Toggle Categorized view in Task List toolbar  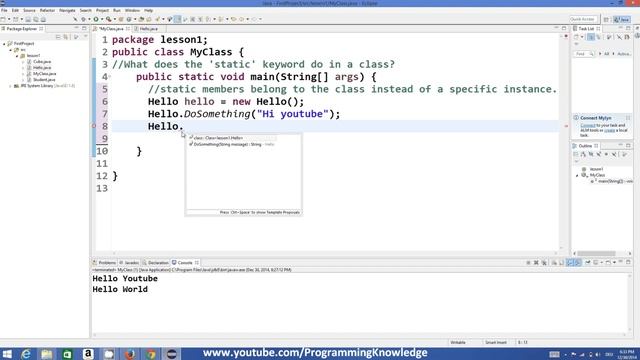(591, 37)
